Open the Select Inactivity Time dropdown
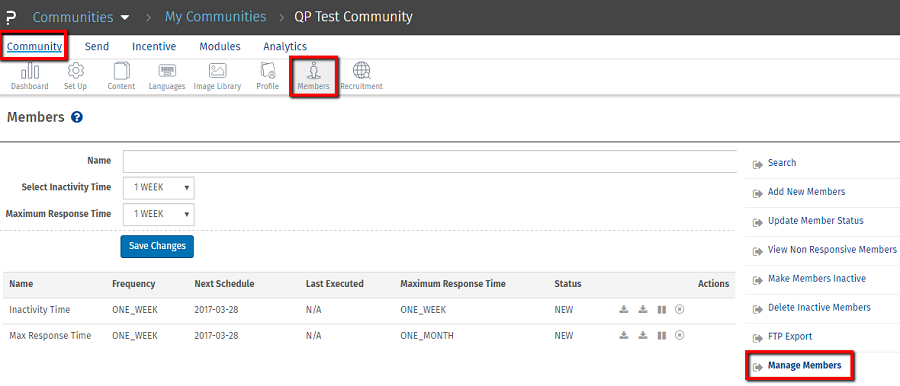This screenshot has height=386, width=900. coord(159,188)
